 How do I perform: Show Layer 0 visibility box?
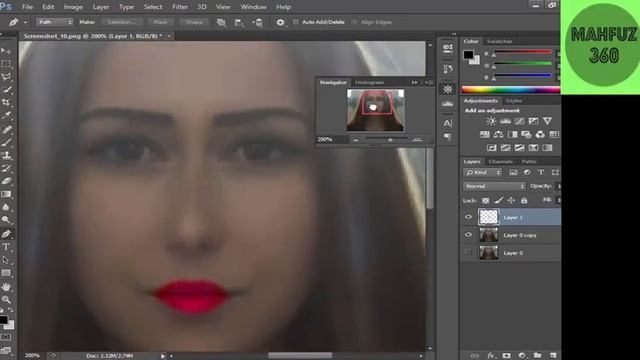468,253
